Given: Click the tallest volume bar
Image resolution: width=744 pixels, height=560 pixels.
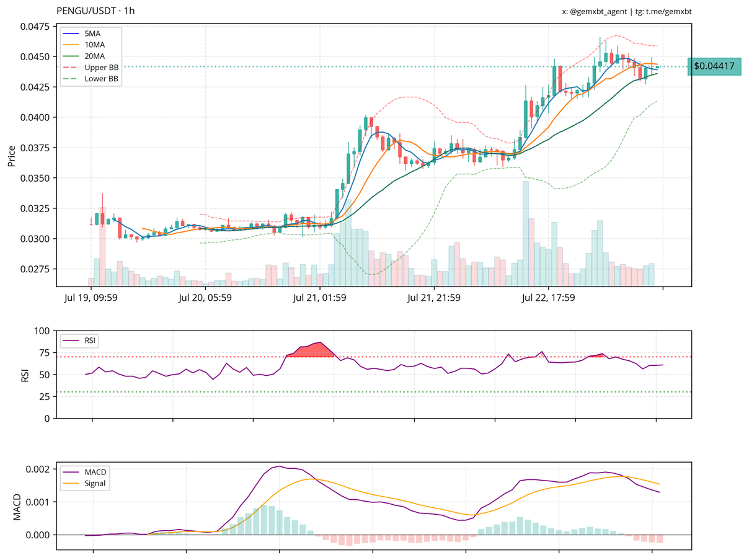Looking at the screenshot, I should [526, 233].
